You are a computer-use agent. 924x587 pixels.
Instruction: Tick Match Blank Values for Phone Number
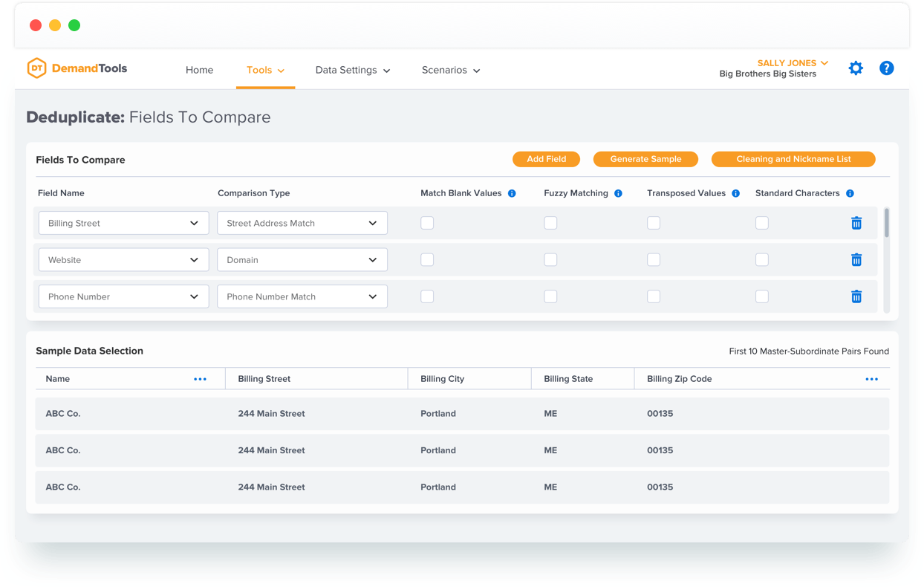click(427, 296)
